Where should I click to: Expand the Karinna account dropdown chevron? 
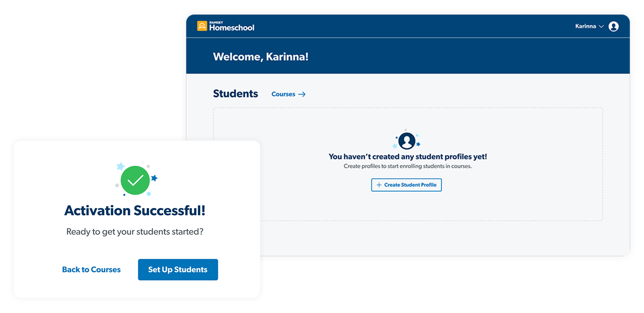(x=601, y=26)
